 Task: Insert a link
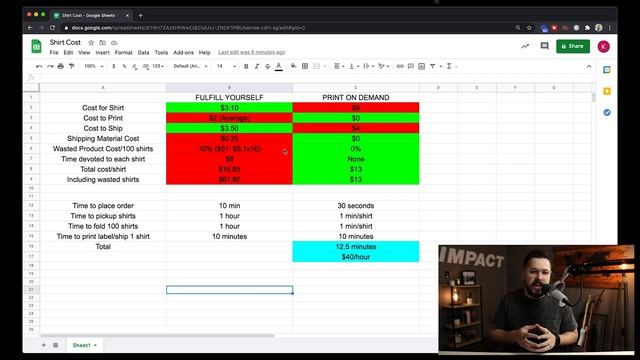click(x=400, y=66)
